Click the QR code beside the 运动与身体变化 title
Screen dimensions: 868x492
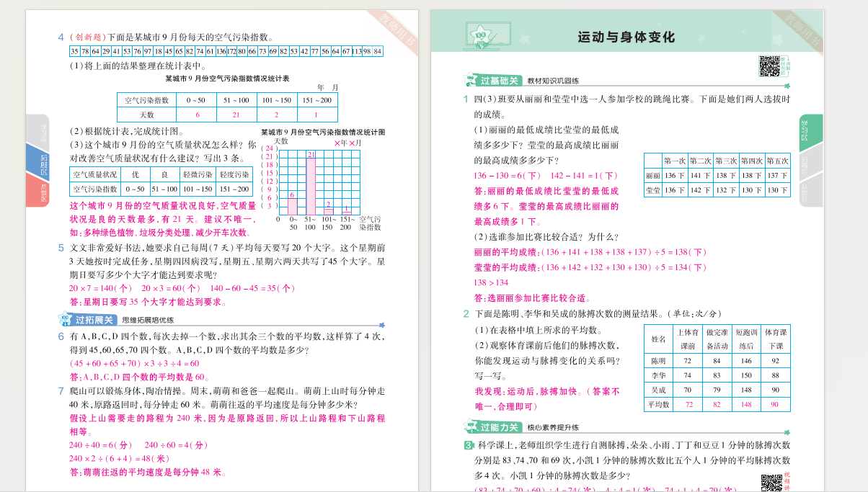tap(769, 66)
